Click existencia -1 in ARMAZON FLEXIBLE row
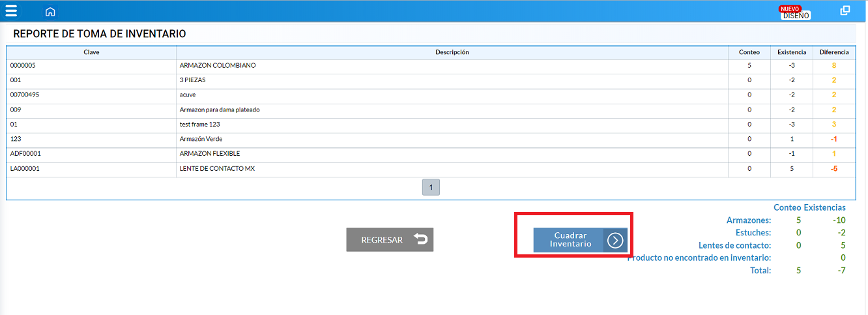The width and height of the screenshot is (868, 315). 792,154
